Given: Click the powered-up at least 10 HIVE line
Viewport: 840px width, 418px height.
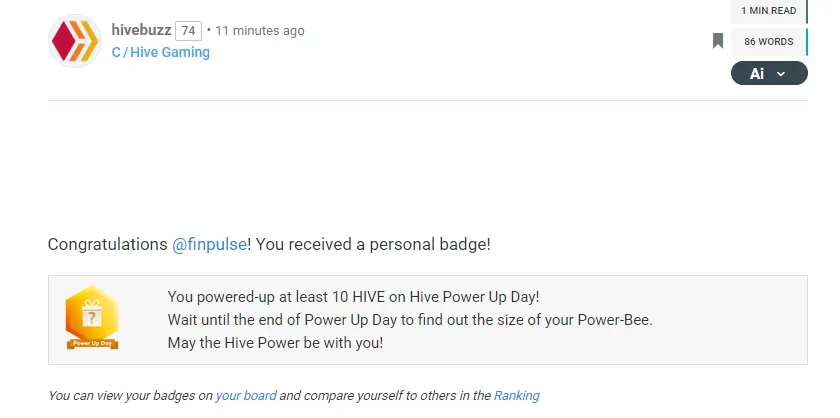Looking at the screenshot, I should 354,296.
